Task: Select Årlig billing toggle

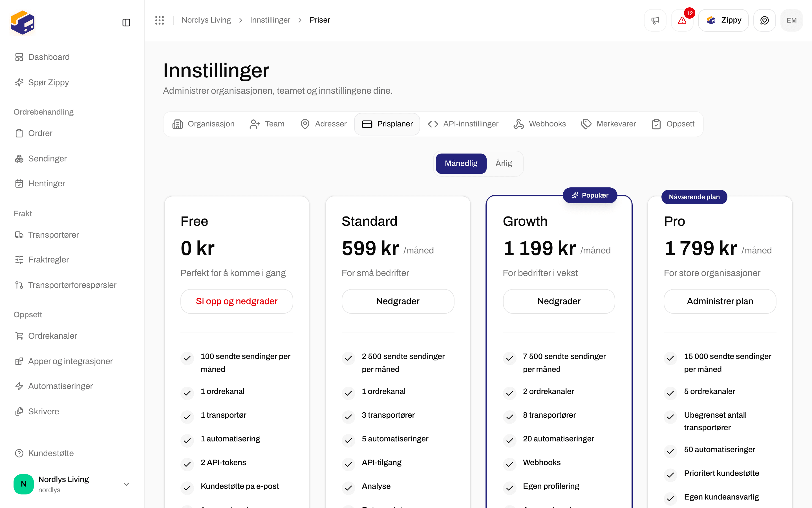Action: (x=504, y=163)
